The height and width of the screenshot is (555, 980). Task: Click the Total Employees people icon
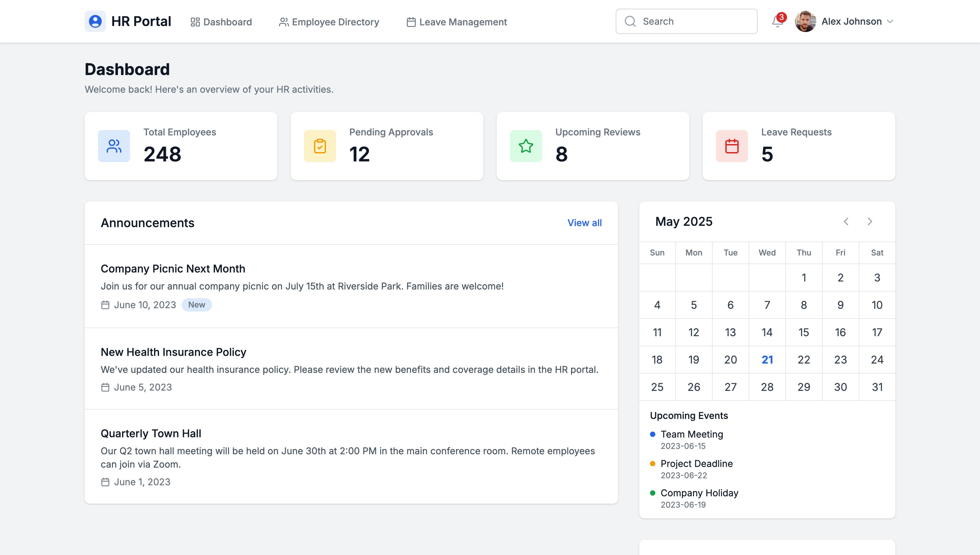[x=114, y=146]
